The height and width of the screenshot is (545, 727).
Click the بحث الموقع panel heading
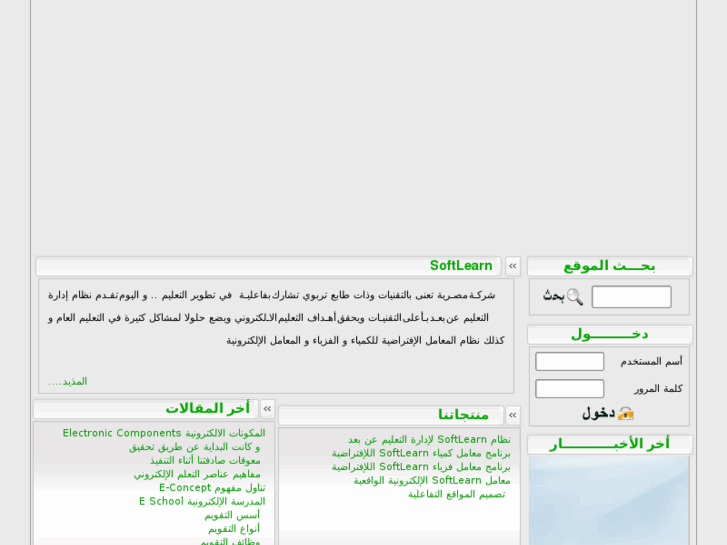click(x=609, y=266)
